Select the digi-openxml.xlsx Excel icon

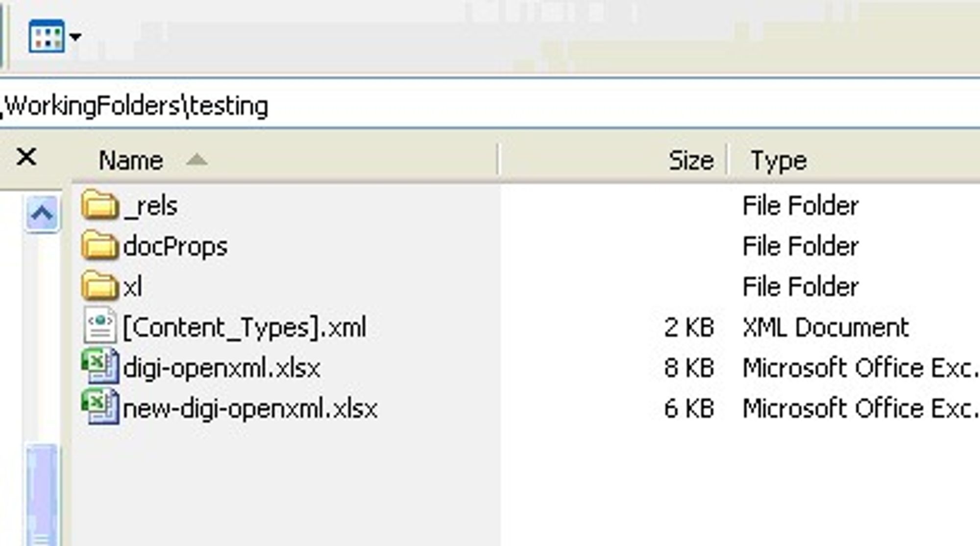coord(100,366)
